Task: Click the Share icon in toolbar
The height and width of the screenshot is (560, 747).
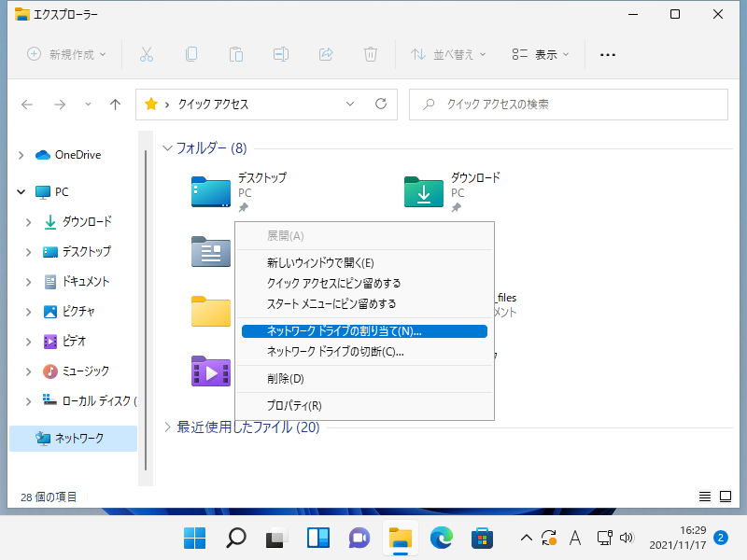Action: [326, 54]
